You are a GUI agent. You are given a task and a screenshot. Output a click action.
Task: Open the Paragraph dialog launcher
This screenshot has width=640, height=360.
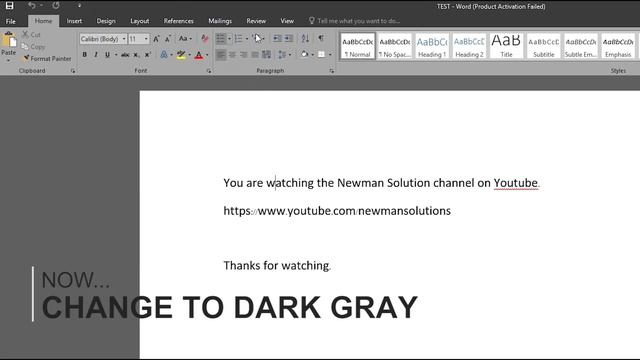pos(332,71)
